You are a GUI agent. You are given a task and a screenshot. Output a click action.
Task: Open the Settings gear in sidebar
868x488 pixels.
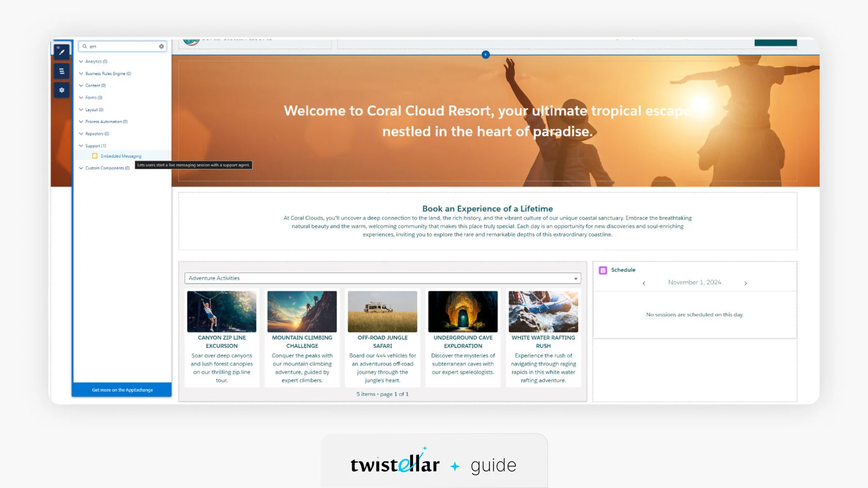tap(61, 90)
